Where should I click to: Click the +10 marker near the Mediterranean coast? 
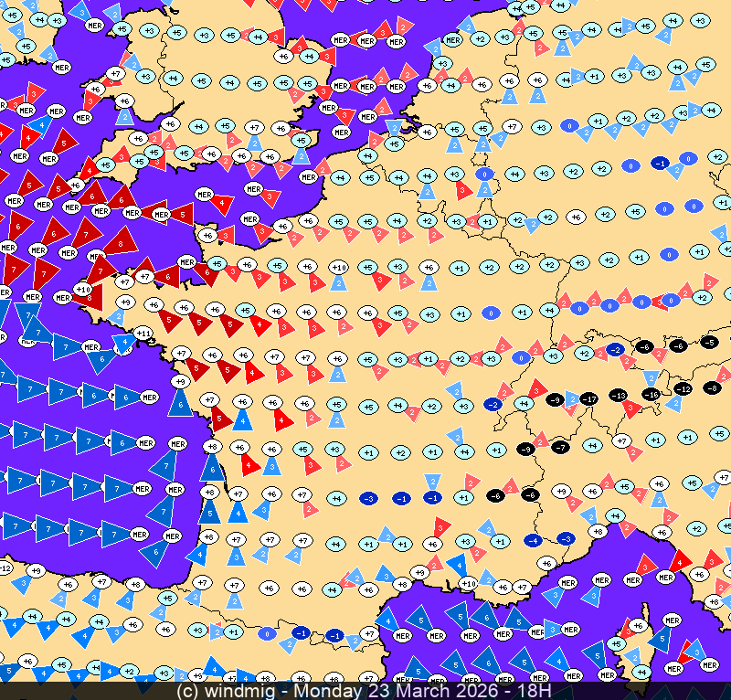(468, 583)
